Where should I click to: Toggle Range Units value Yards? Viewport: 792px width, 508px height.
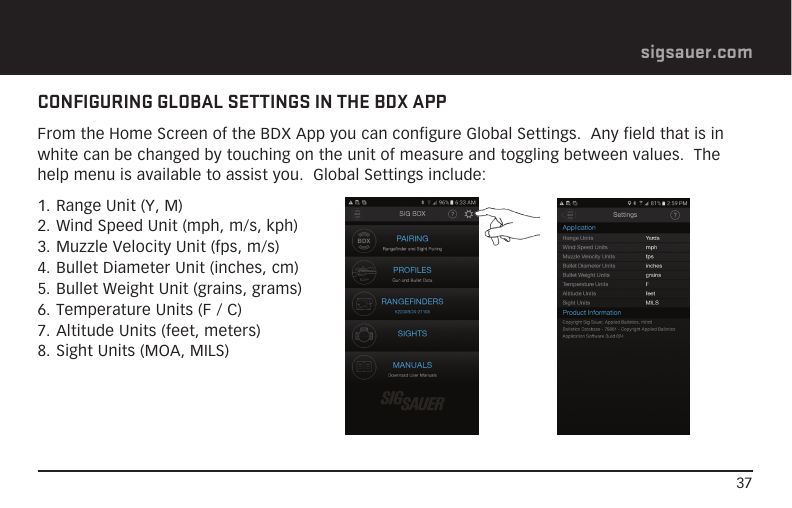point(652,238)
